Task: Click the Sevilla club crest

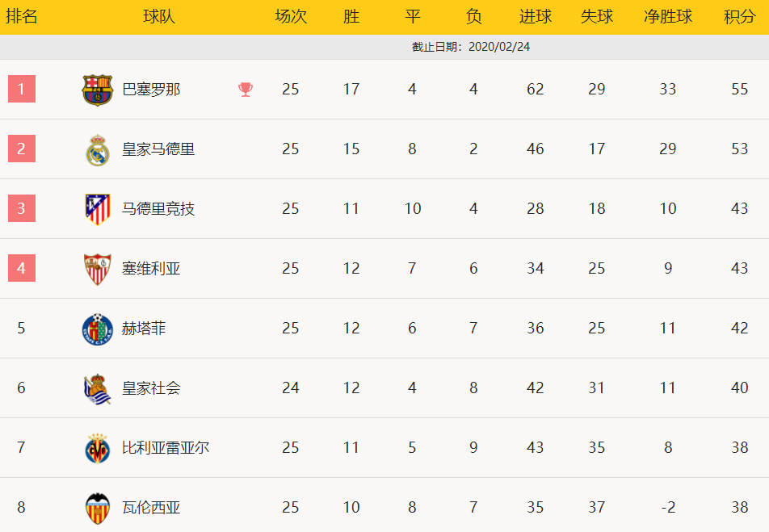Action: [98, 269]
